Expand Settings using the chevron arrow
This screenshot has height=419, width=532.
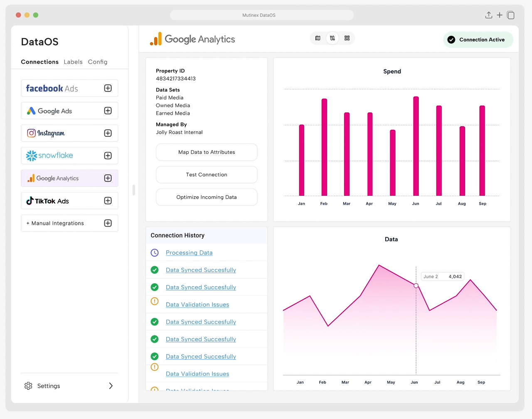(x=111, y=386)
